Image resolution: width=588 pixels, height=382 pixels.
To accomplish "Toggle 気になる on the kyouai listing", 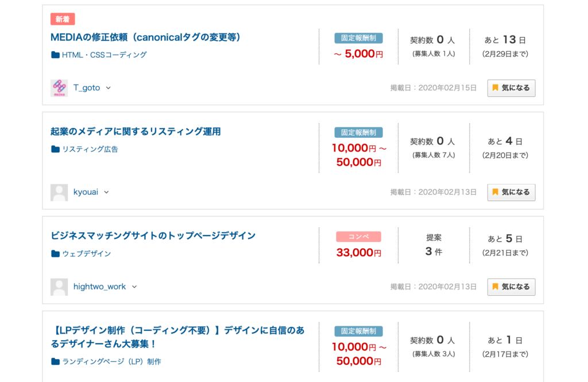I will [511, 192].
